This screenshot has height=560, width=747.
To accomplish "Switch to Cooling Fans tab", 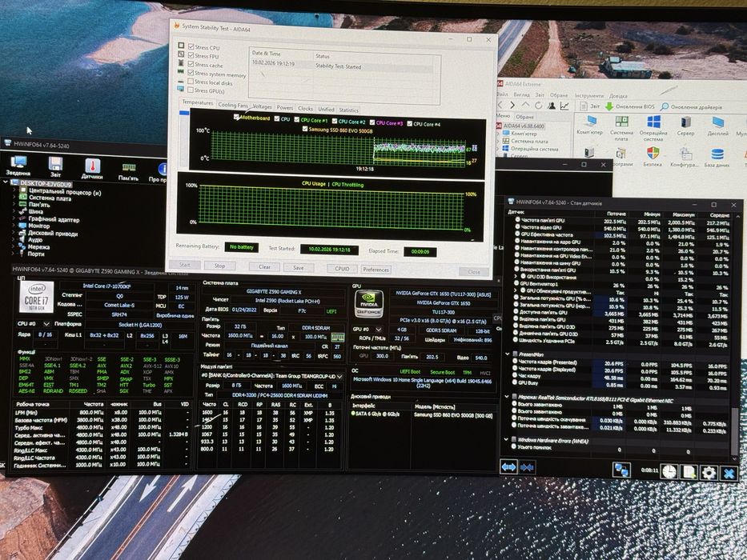I will point(233,105).
